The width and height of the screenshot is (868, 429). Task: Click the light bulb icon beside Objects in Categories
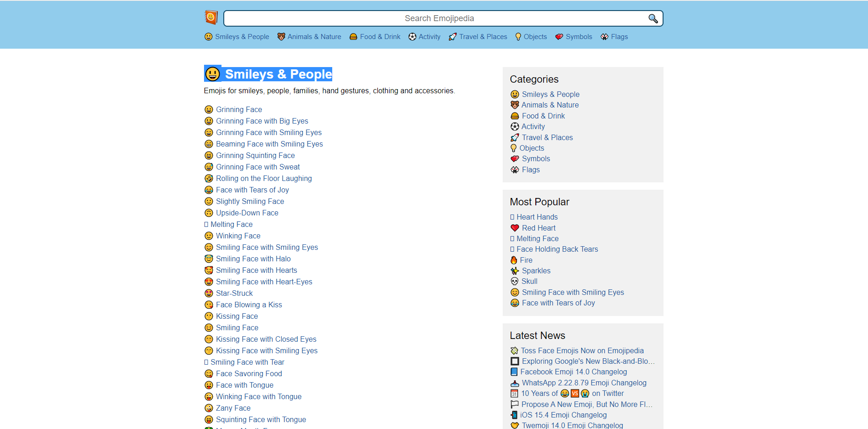[514, 148]
